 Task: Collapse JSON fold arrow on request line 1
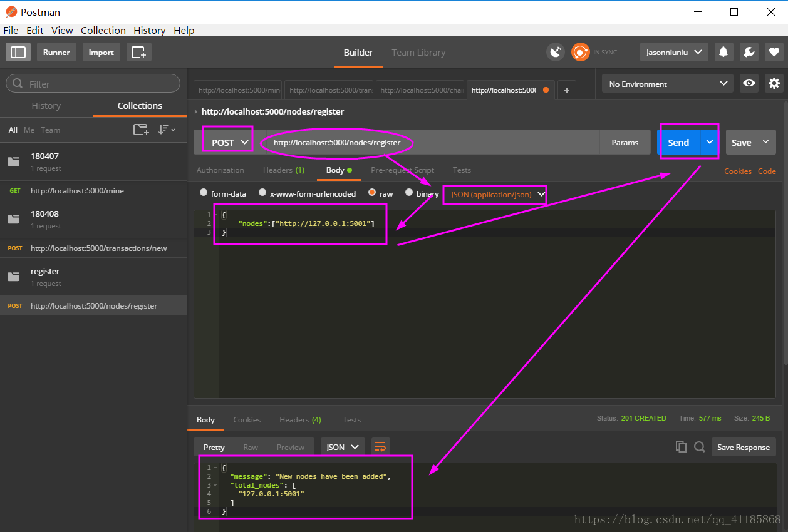[x=216, y=215]
